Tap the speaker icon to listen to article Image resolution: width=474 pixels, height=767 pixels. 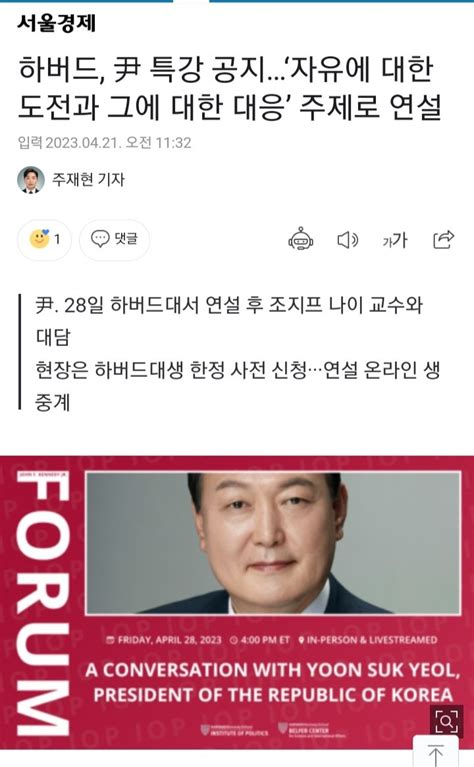[348, 240]
